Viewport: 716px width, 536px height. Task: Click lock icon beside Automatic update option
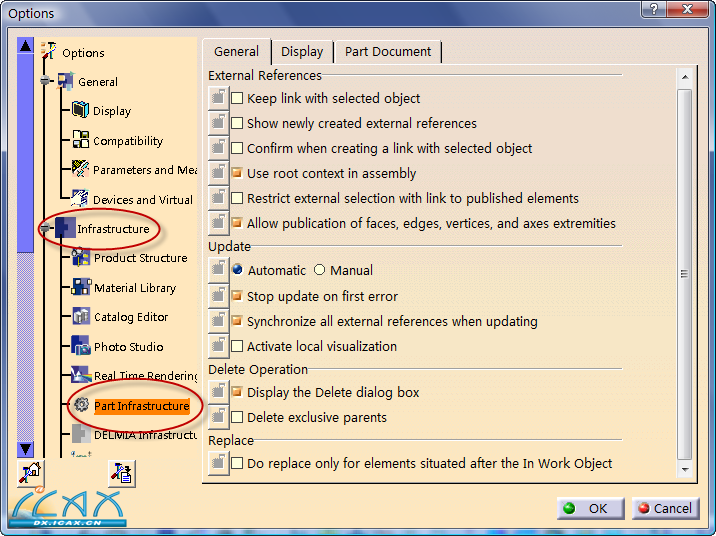[x=218, y=270]
